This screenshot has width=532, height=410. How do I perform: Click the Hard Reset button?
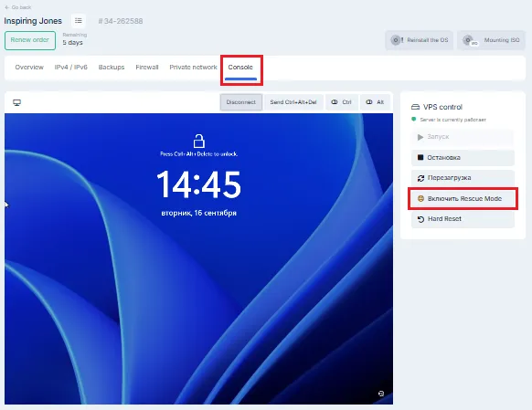[x=463, y=219]
